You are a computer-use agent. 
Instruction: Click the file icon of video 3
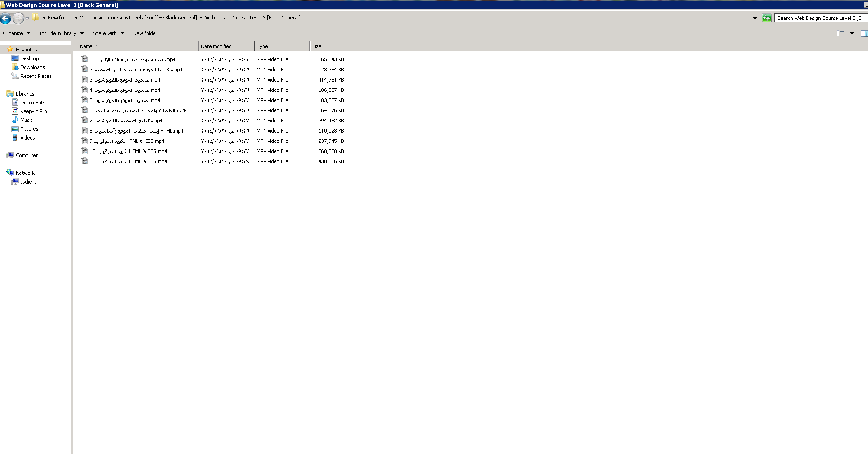[84, 80]
